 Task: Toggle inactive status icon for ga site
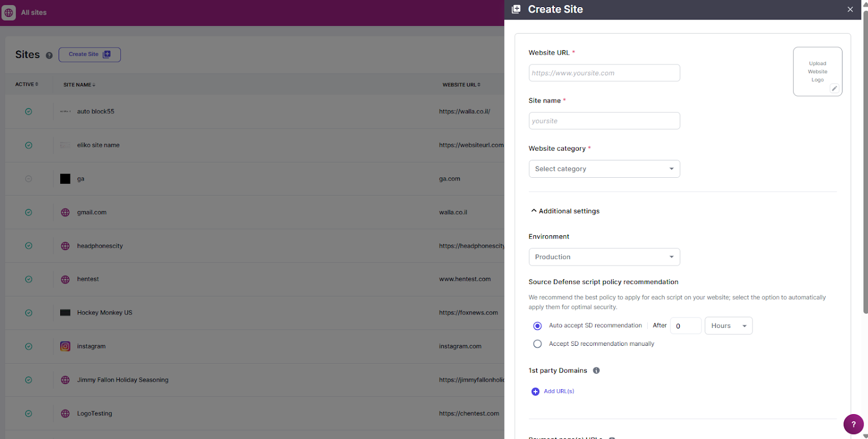click(x=29, y=179)
